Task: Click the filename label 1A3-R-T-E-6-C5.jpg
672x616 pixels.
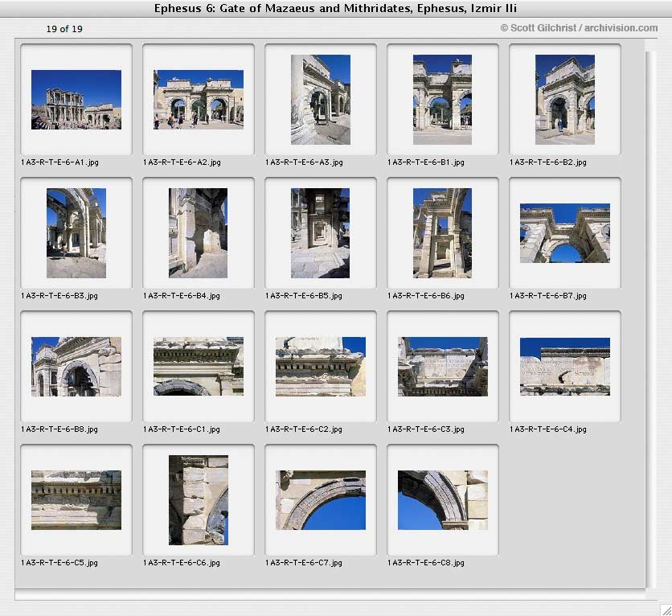Action: (59, 563)
